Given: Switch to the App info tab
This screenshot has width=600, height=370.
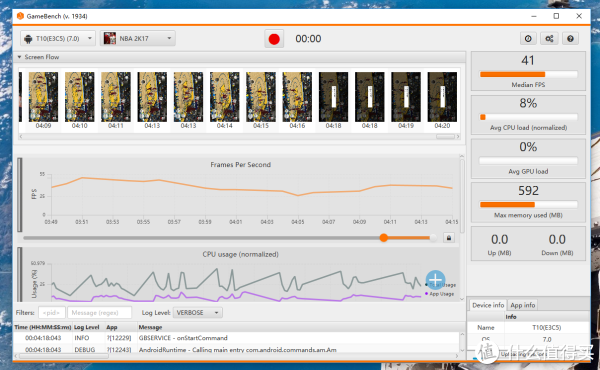Looking at the screenshot, I should (x=523, y=305).
